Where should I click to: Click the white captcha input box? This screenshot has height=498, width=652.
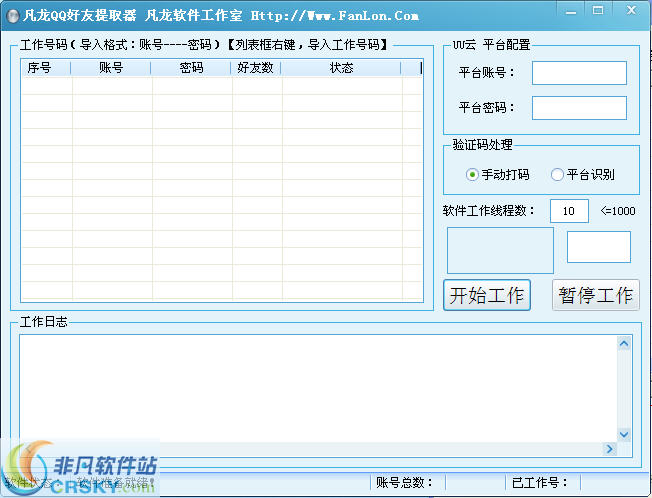599,247
